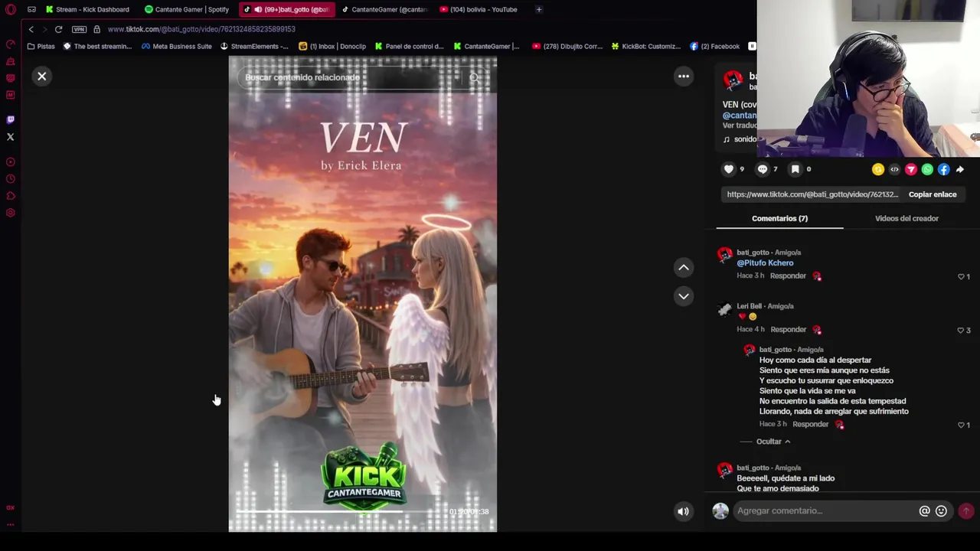Open the (2) Facebook bookmark

coord(714,46)
